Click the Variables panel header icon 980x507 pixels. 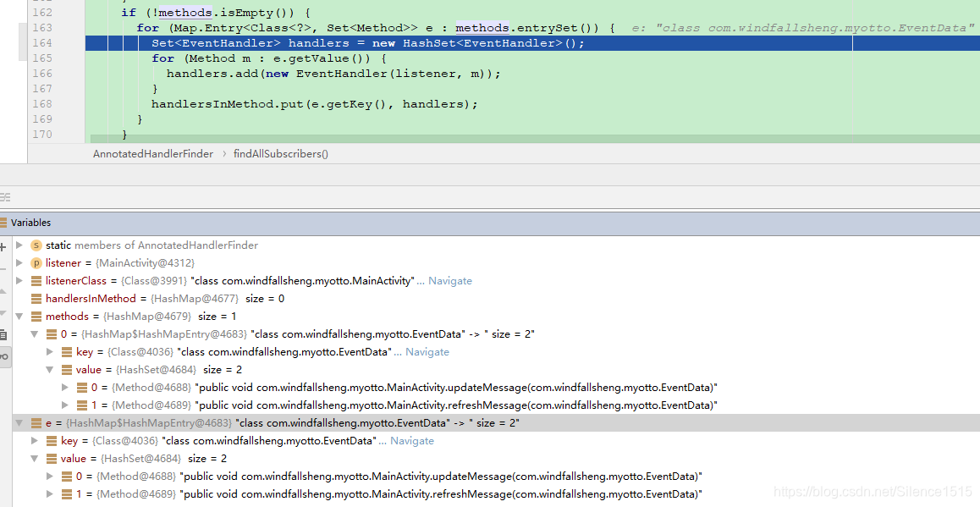coord(3,223)
